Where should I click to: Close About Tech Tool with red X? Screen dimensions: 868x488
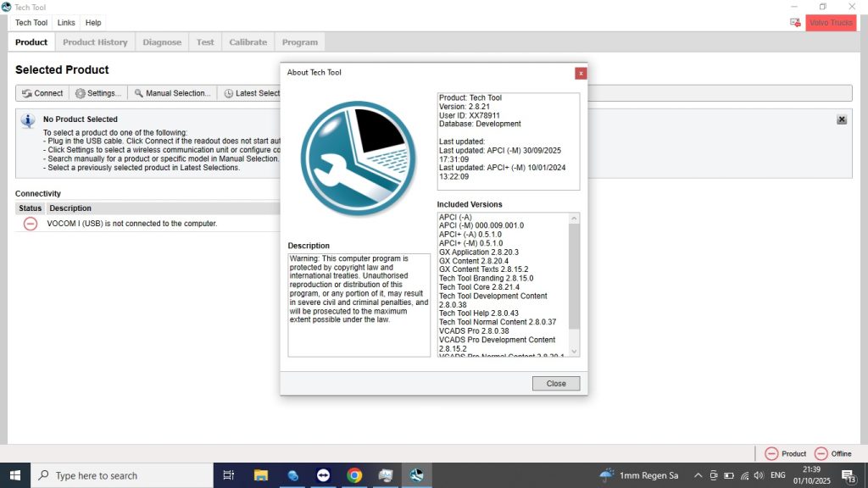coord(580,73)
